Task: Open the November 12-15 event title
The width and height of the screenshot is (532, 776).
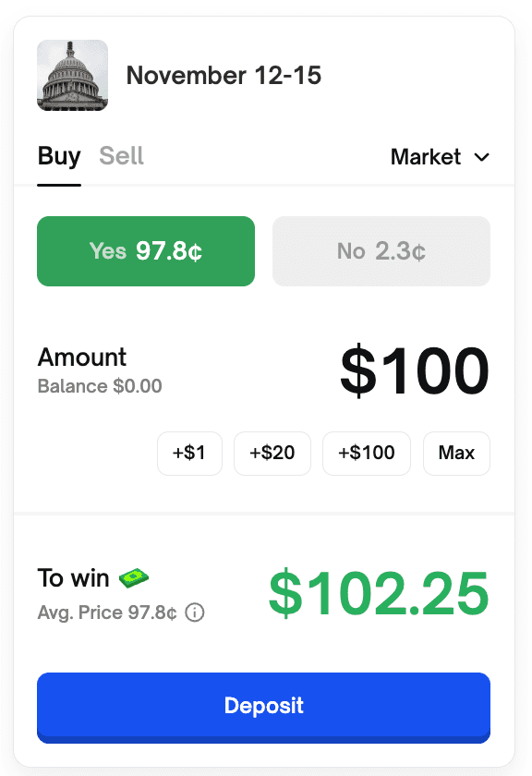Action: [x=224, y=76]
